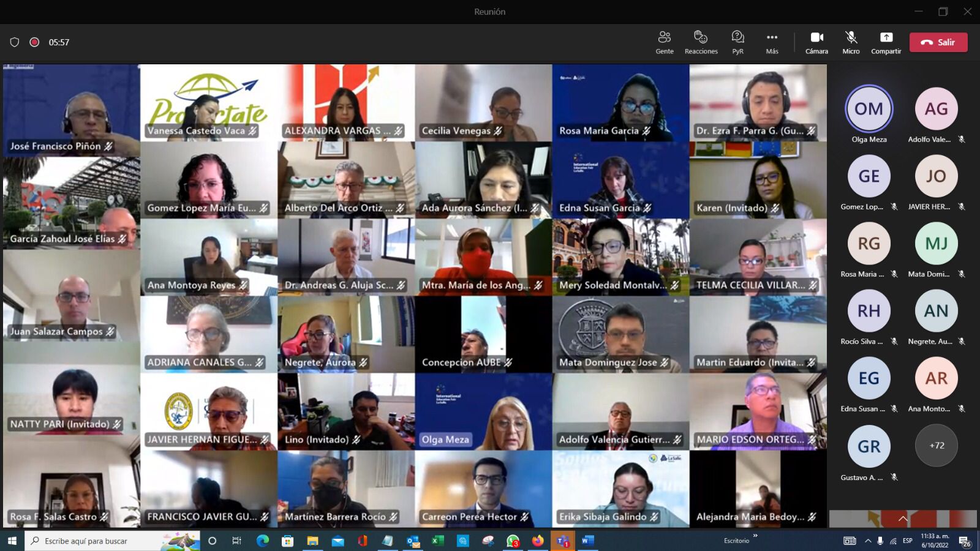Open the Más options menu

[x=772, y=42]
